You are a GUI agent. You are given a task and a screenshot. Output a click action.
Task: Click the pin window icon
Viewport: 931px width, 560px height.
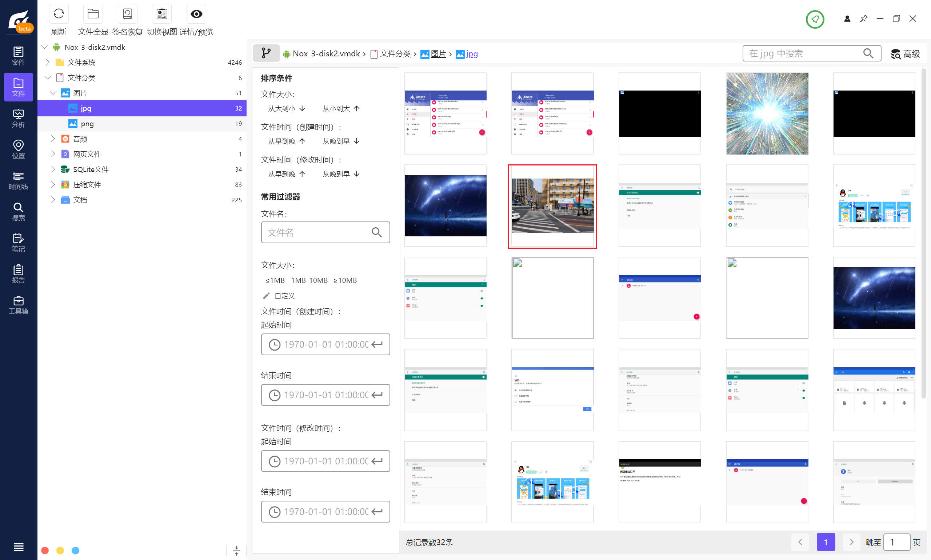coord(863,19)
